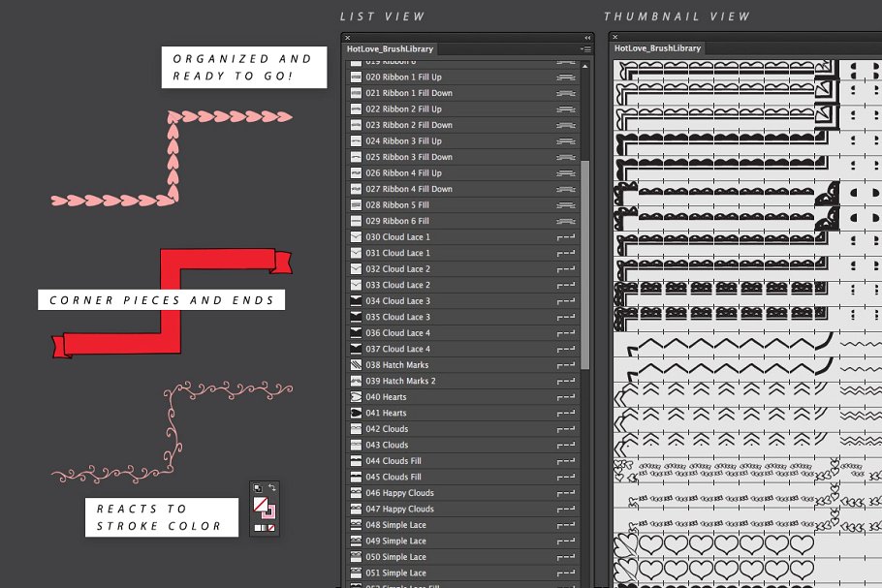Open the list view panel flyout menu
Viewport: 882px width, 588px height.
585,48
